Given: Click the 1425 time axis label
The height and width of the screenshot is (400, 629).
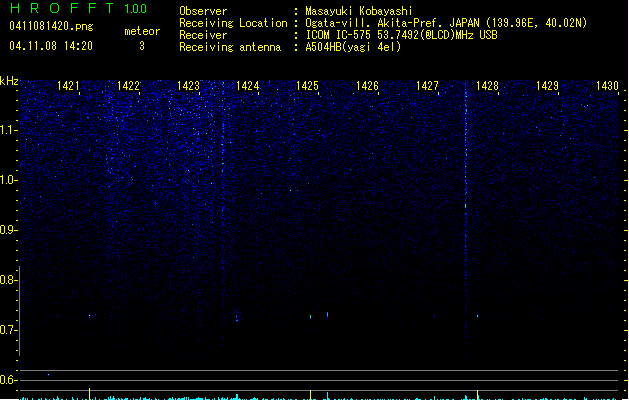Looking at the screenshot, I should [308, 86].
